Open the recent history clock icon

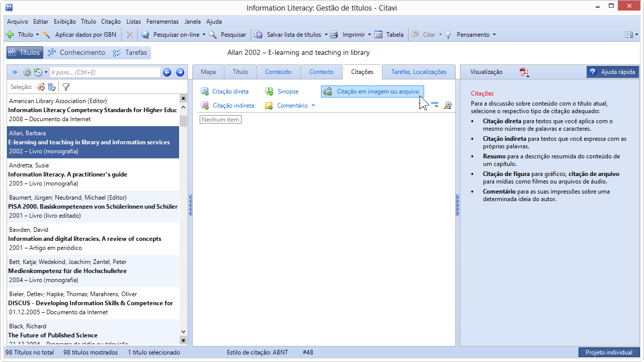[38, 72]
